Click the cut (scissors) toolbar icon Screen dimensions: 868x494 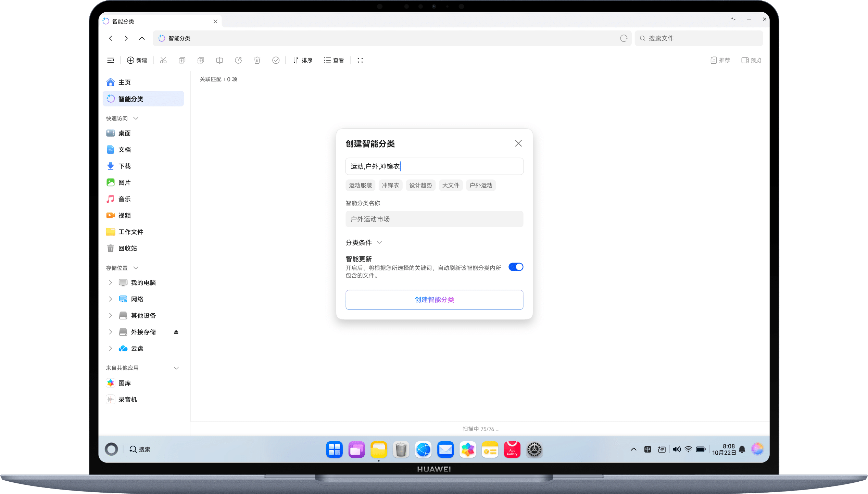coord(163,60)
